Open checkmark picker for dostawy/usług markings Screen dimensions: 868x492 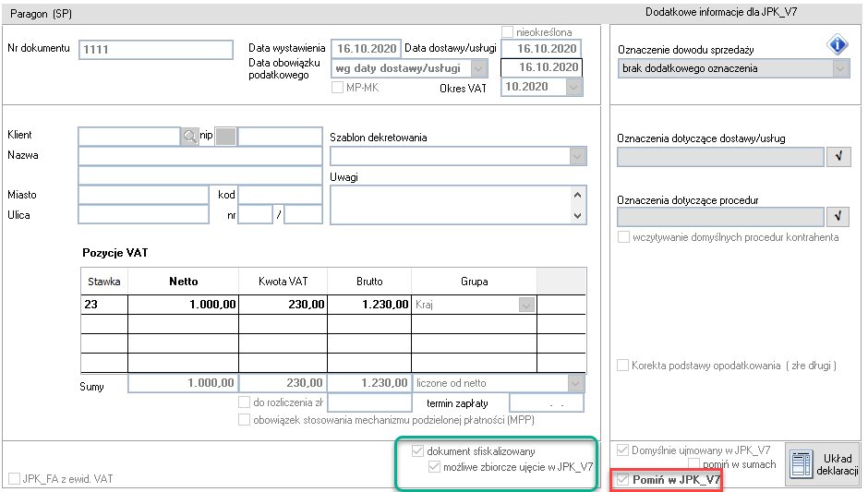coord(838,157)
